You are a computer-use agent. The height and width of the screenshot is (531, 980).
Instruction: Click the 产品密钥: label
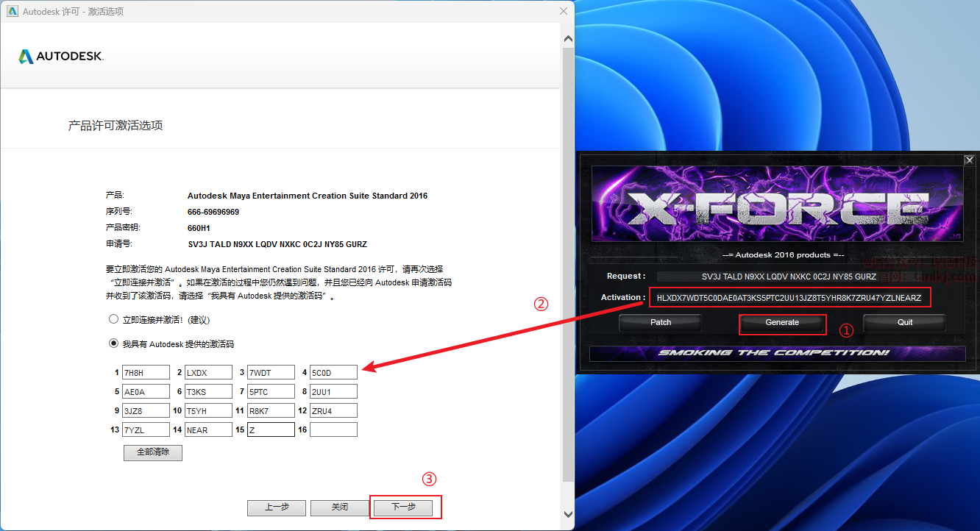pyautogui.click(x=123, y=228)
